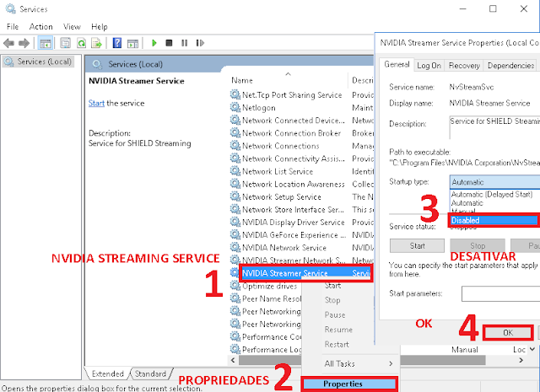Click gear icon beside Network Connections

click(x=235, y=146)
